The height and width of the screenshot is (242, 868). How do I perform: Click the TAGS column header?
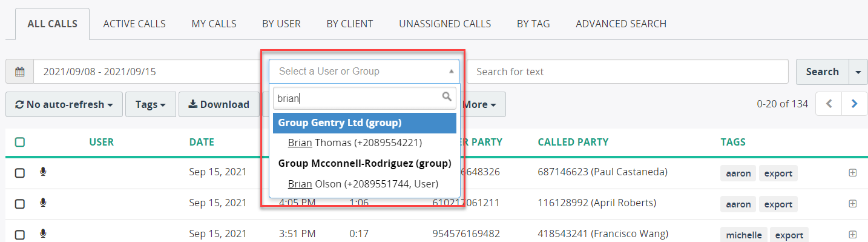[733, 143]
